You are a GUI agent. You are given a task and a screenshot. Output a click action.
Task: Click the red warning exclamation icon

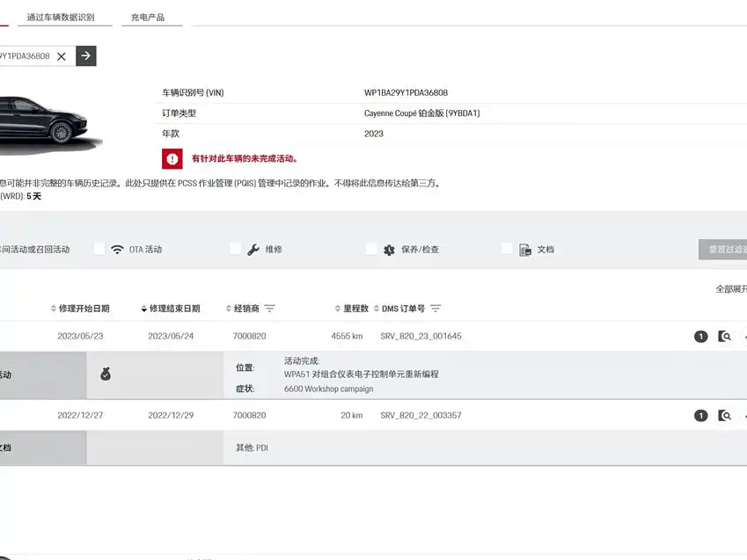[172, 158]
